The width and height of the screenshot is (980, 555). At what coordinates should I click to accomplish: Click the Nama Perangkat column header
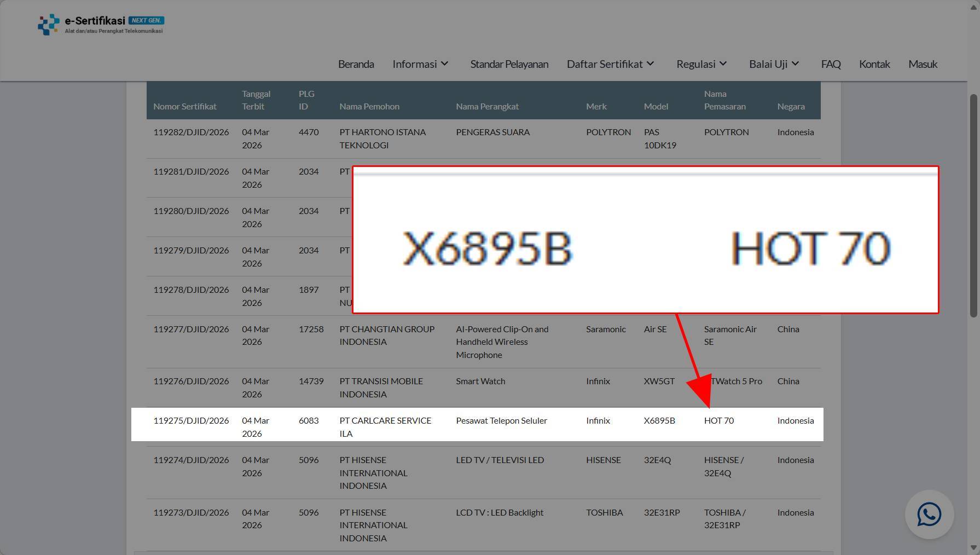(x=487, y=106)
